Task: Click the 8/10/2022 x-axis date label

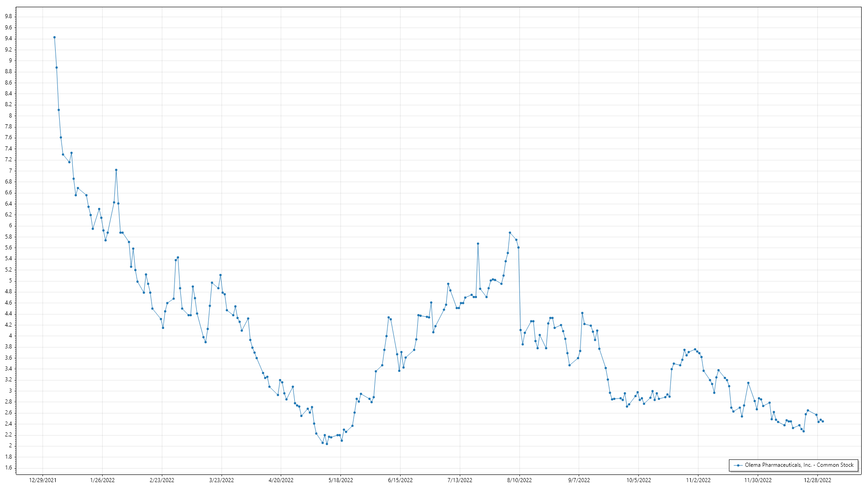Action: [x=519, y=480]
